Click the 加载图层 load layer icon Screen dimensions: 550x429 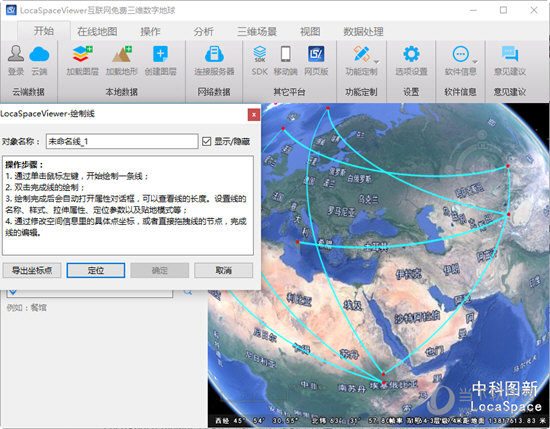click(82, 54)
